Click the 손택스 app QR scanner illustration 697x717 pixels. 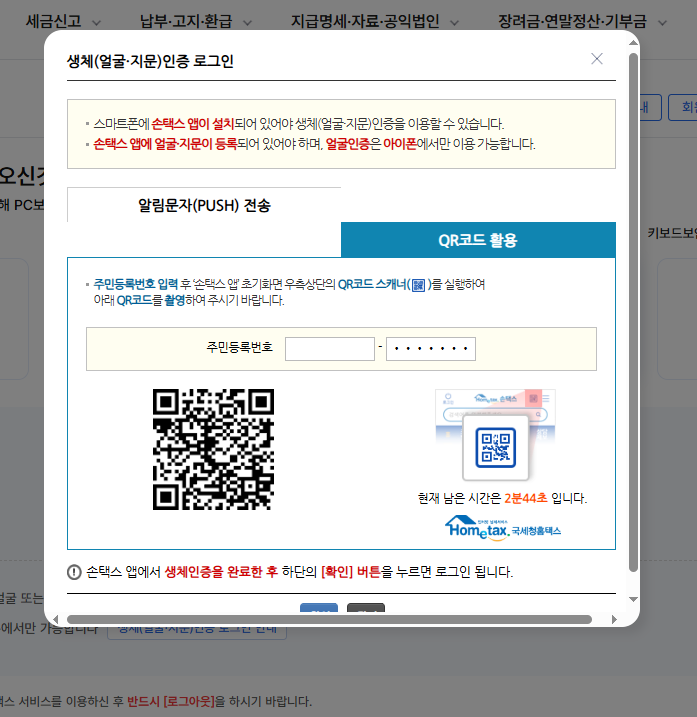coord(495,435)
